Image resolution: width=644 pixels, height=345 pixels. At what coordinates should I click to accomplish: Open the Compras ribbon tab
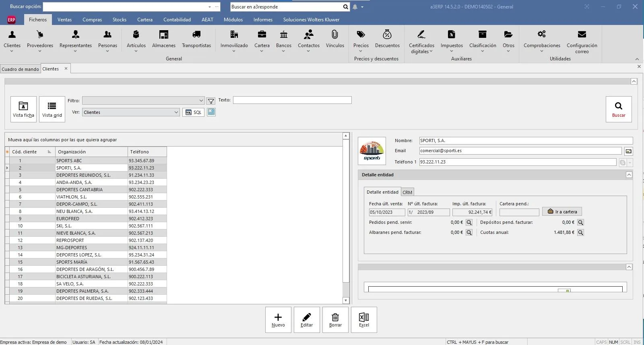pyautogui.click(x=92, y=20)
